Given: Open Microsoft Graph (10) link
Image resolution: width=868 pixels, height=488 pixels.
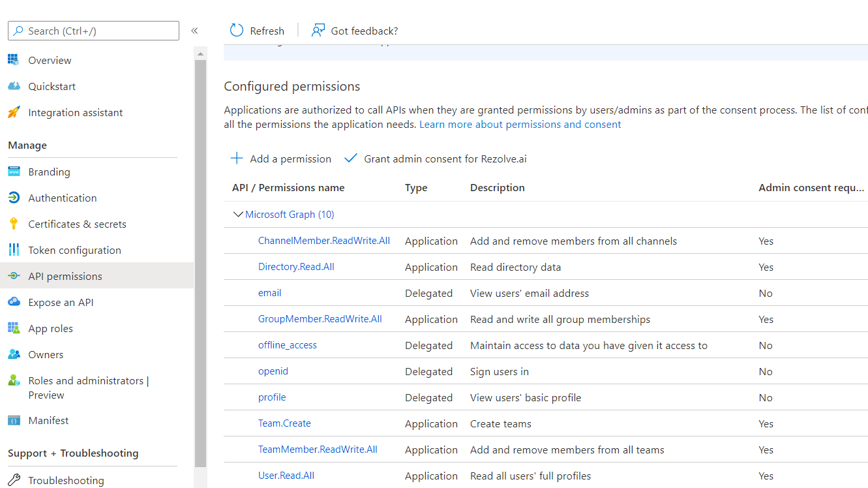Looking at the screenshot, I should [x=290, y=214].
